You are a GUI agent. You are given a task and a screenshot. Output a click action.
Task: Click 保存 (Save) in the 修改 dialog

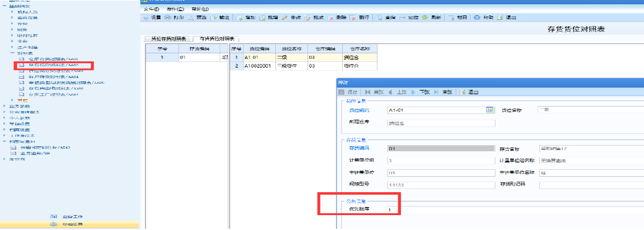[348, 92]
